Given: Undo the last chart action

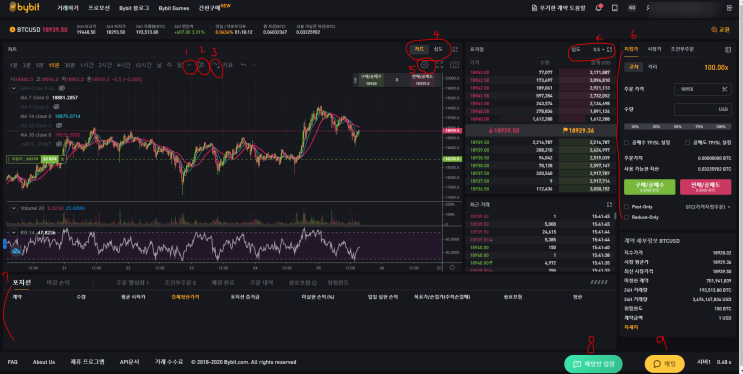Looking at the screenshot, I should tap(244, 65).
